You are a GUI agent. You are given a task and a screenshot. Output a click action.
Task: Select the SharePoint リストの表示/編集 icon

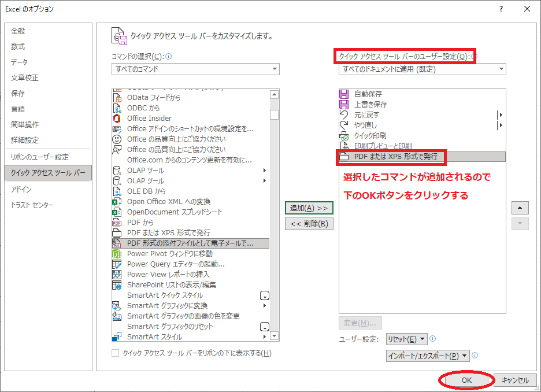coord(117,285)
